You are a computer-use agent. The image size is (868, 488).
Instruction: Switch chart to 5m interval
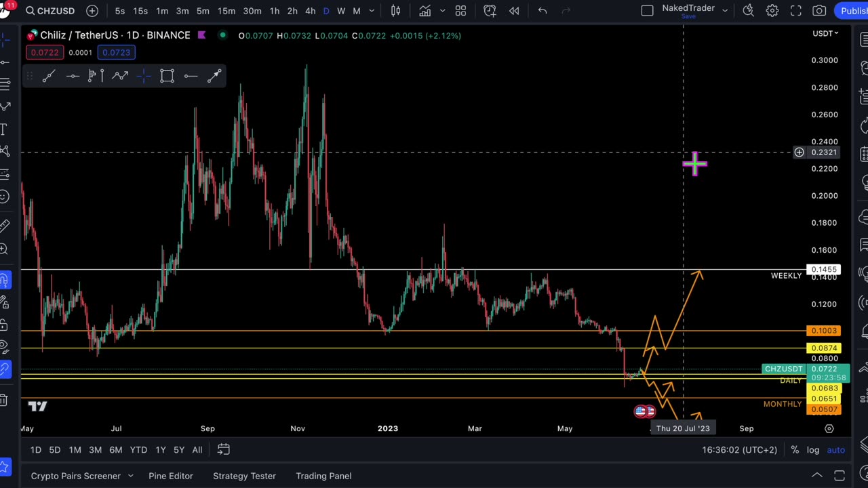203,11
